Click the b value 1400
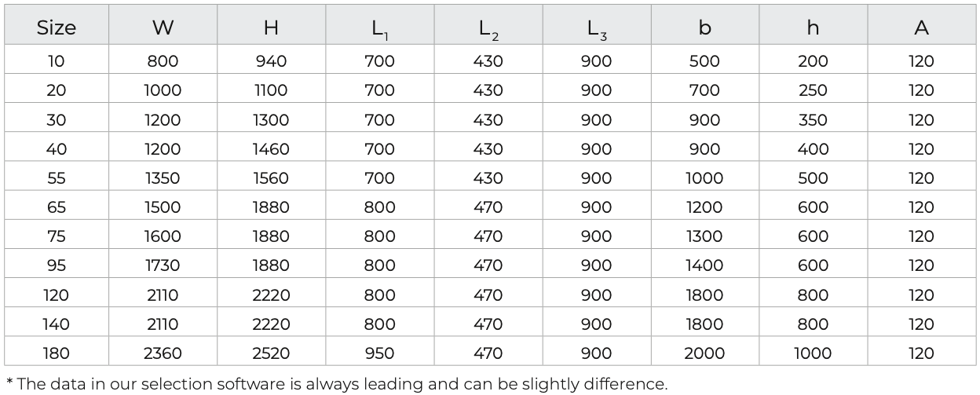The height and width of the screenshot is (395, 980). [x=704, y=265]
